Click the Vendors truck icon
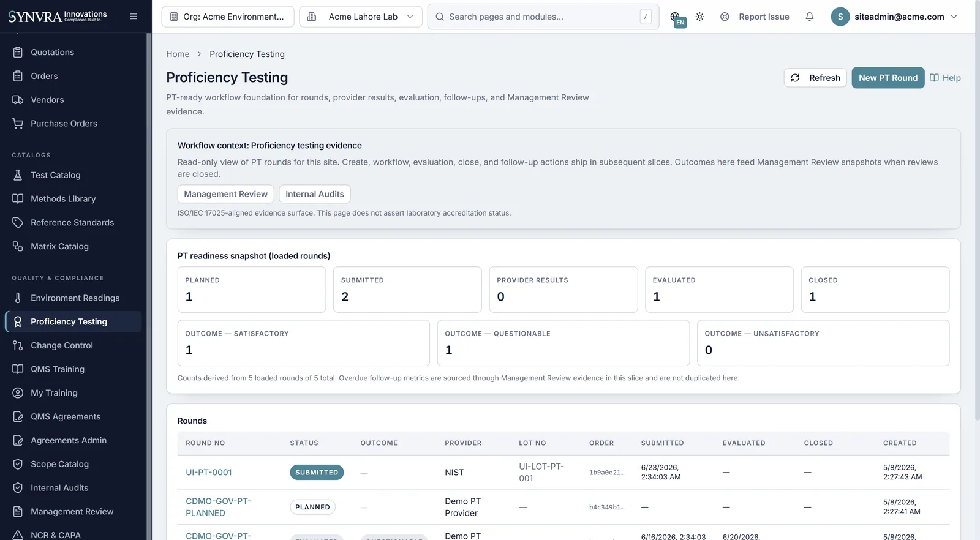The width and height of the screenshot is (980, 540). pos(18,100)
